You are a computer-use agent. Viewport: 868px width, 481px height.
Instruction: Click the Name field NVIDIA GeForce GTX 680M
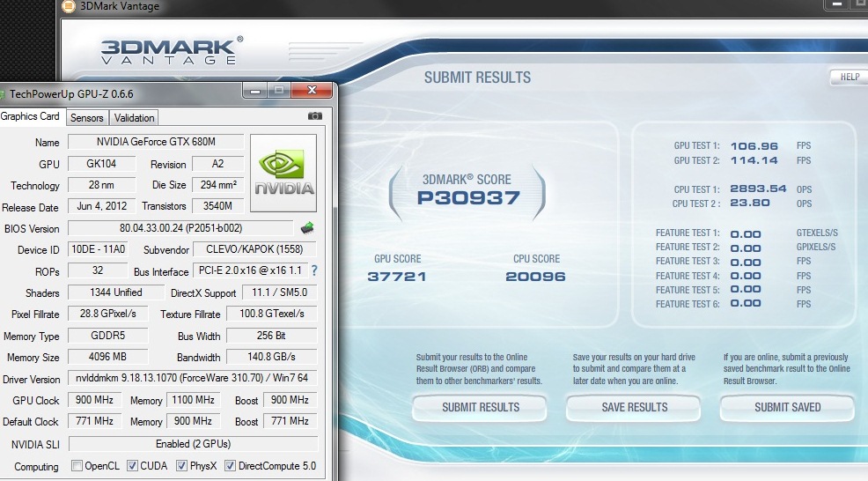tap(156, 142)
